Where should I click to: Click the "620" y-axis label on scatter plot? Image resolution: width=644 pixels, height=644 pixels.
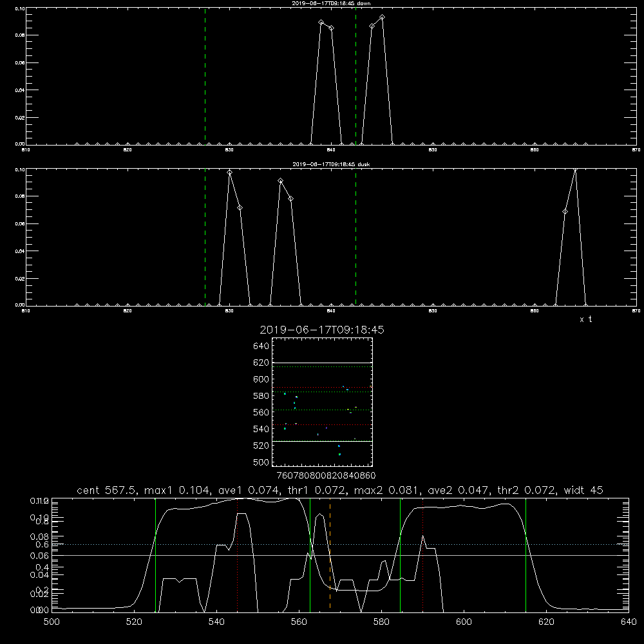[x=261, y=363]
